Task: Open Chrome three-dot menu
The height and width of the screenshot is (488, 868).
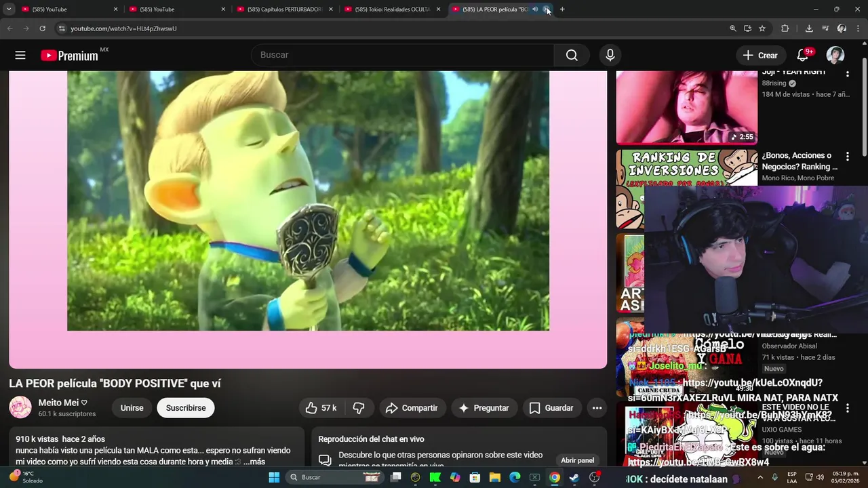Action: pos(859,28)
